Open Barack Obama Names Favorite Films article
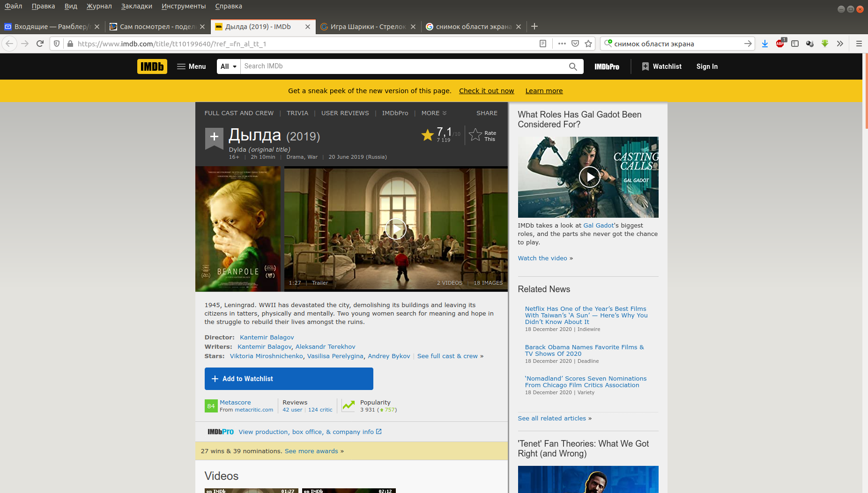Image resolution: width=868 pixels, height=493 pixels. (584, 350)
